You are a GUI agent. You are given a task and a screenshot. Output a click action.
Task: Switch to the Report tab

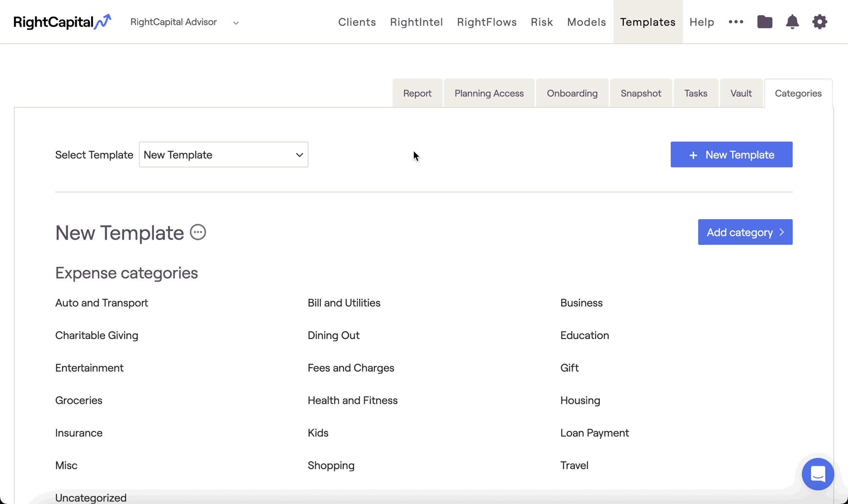click(417, 93)
